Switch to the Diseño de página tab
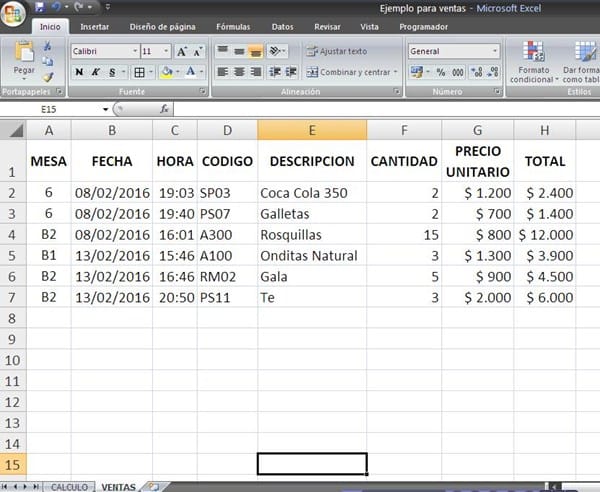Viewport: 600px width, 492px height. [162, 27]
